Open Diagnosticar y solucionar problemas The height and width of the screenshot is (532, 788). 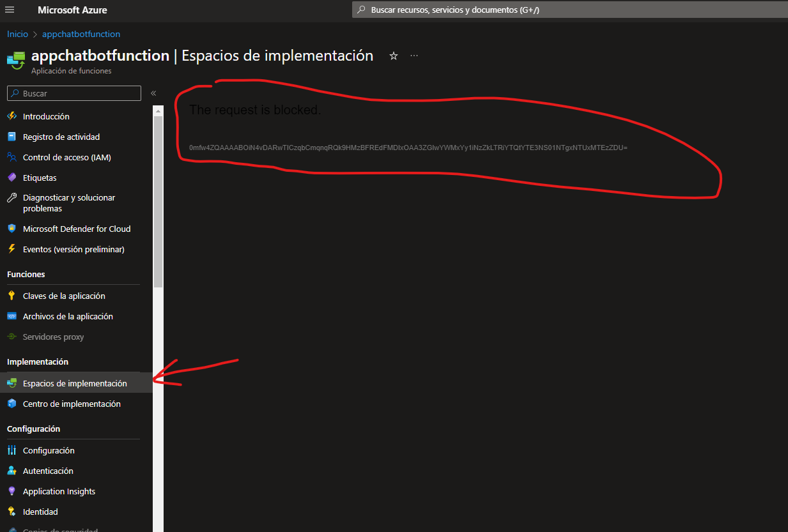pyautogui.click(x=69, y=203)
